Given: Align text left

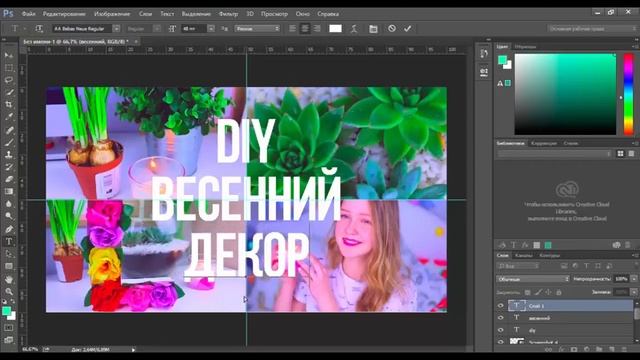Looking at the screenshot, I should [x=292, y=29].
